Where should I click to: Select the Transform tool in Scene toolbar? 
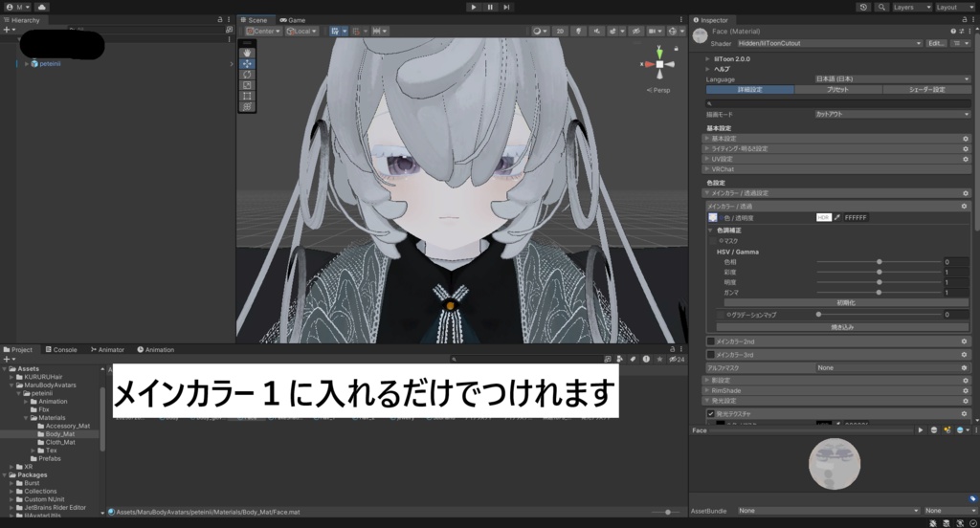click(x=248, y=106)
